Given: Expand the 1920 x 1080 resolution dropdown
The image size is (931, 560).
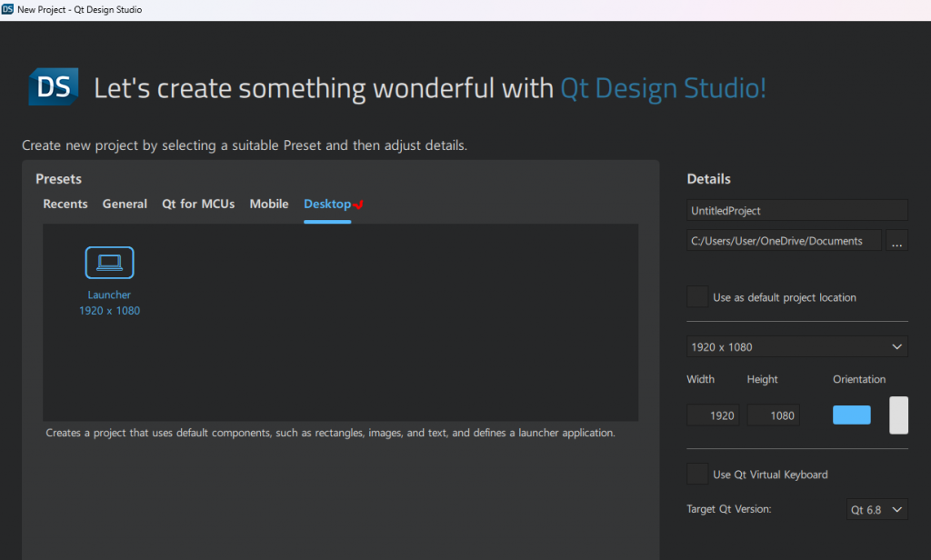Looking at the screenshot, I should coord(797,347).
